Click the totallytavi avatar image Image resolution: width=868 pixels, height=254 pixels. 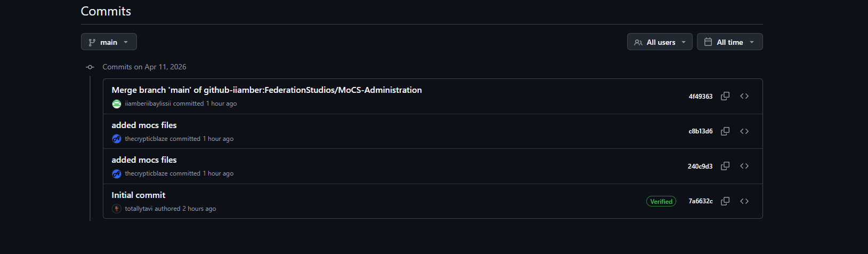[x=117, y=209]
